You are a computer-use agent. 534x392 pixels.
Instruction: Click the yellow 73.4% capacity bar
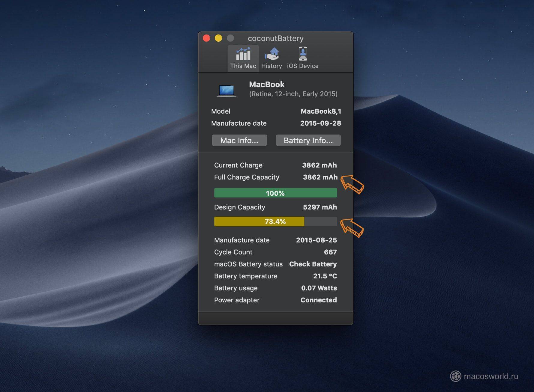point(259,221)
